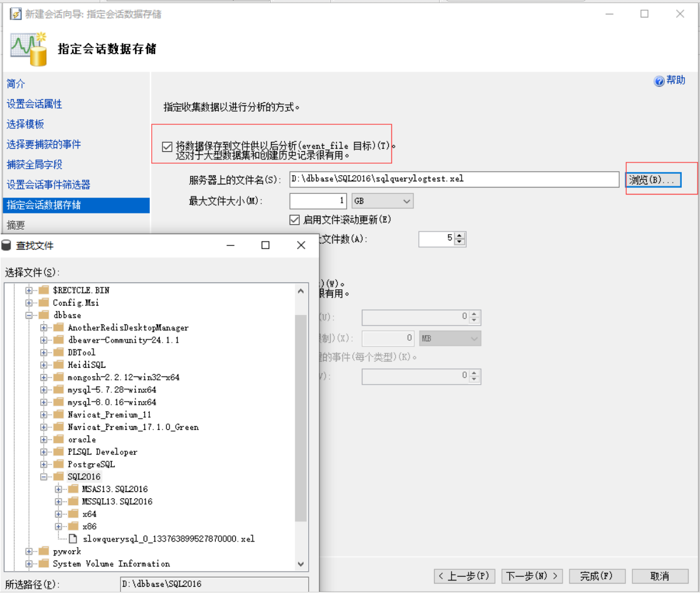Click the oracle folder icon

[x=58, y=439]
